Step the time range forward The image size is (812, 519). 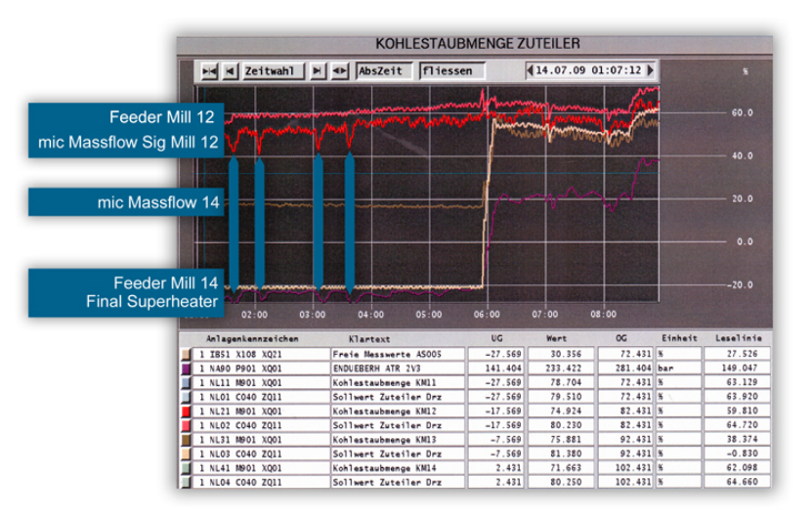318,71
